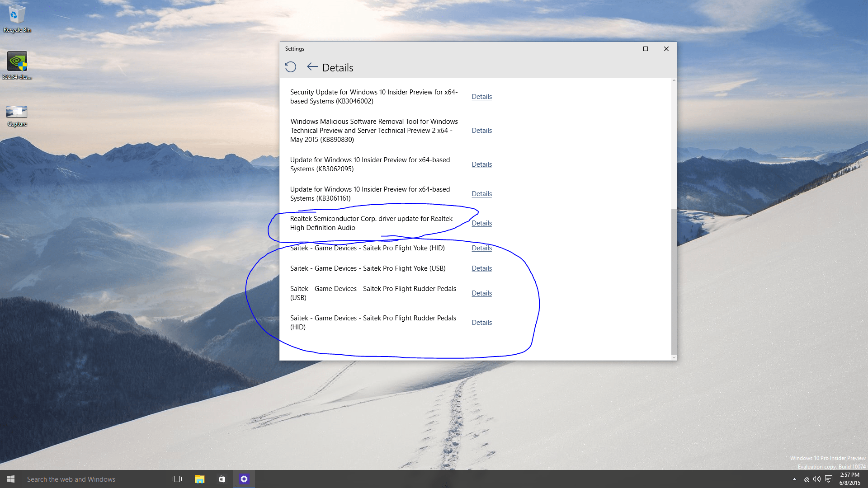Open the Store app from taskbar

click(222, 479)
